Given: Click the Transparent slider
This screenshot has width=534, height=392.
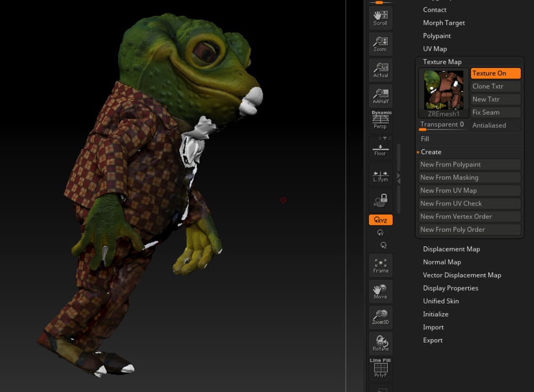Looking at the screenshot, I should 443,125.
